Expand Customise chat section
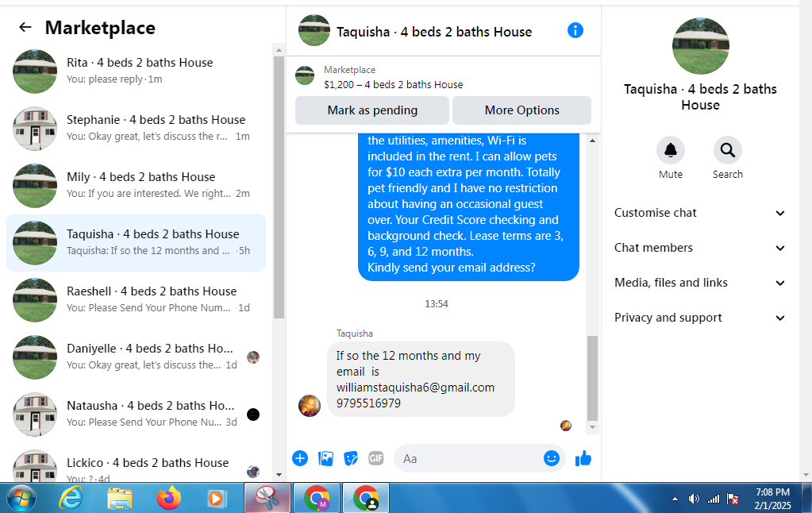812x513 pixels. coord(699,213)
